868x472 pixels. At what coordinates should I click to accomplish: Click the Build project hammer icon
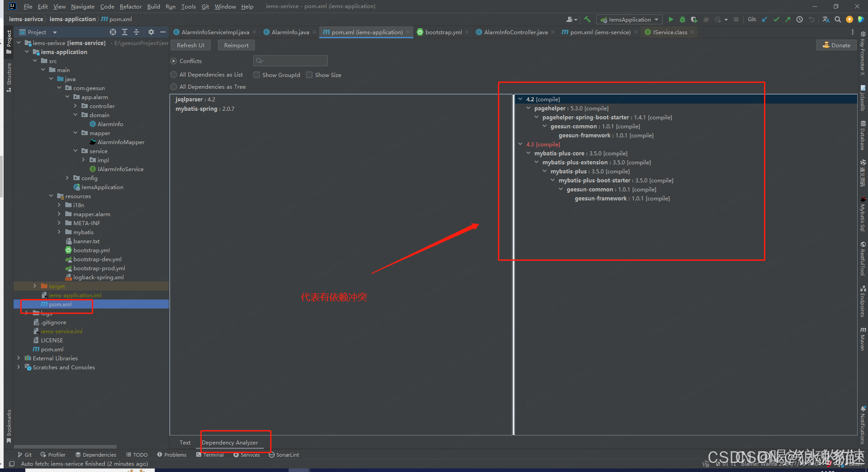pyautogui.click(x=587, y=19)
